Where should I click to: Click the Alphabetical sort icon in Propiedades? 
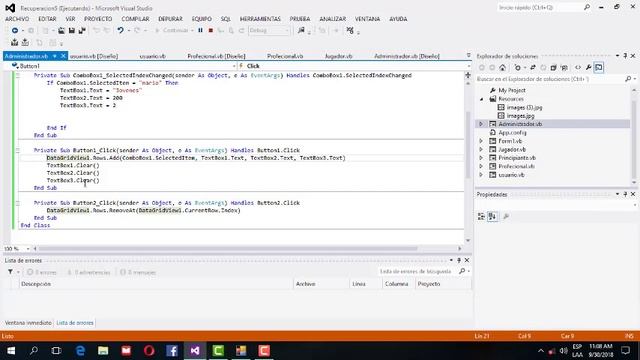[x=492, y=216]
